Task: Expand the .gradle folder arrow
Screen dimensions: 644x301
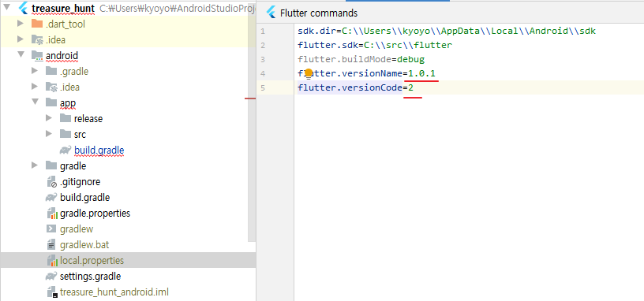Action: tap(35, 71)
